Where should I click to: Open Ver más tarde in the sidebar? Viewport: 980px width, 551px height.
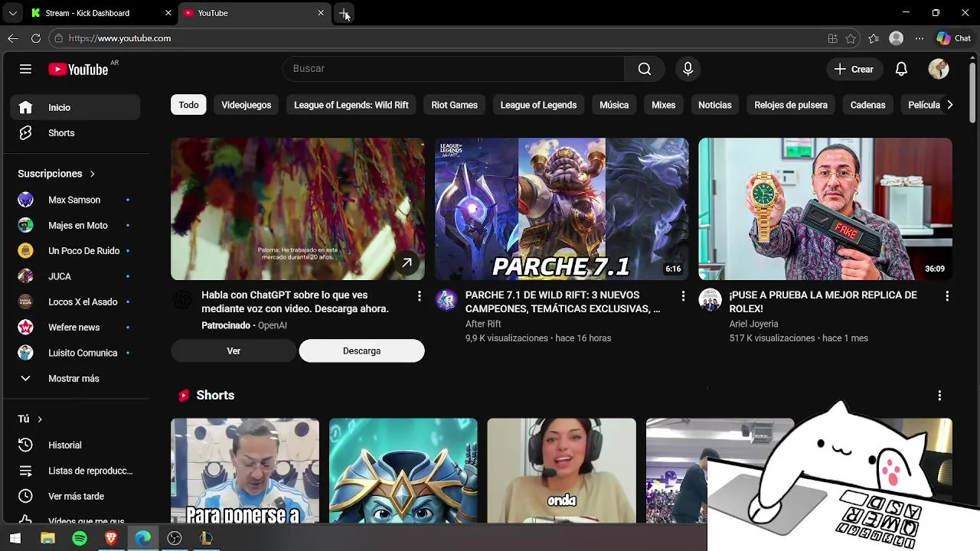(75, 497)
